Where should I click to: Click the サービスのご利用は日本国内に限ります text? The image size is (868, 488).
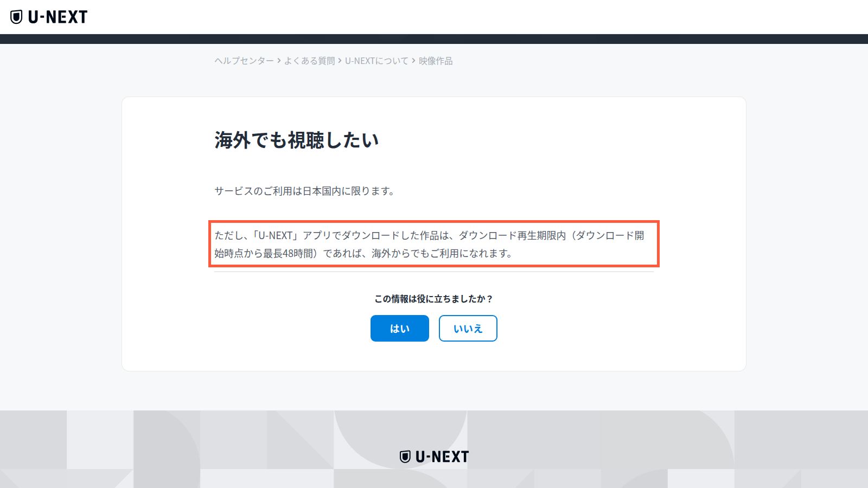tap(305, 191)
